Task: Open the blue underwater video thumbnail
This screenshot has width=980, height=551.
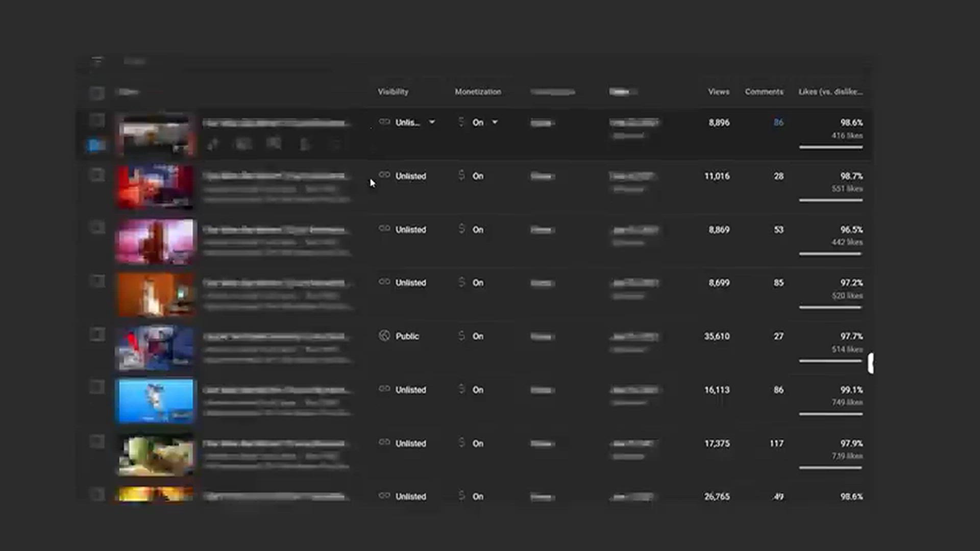Action: pos(155,401)
